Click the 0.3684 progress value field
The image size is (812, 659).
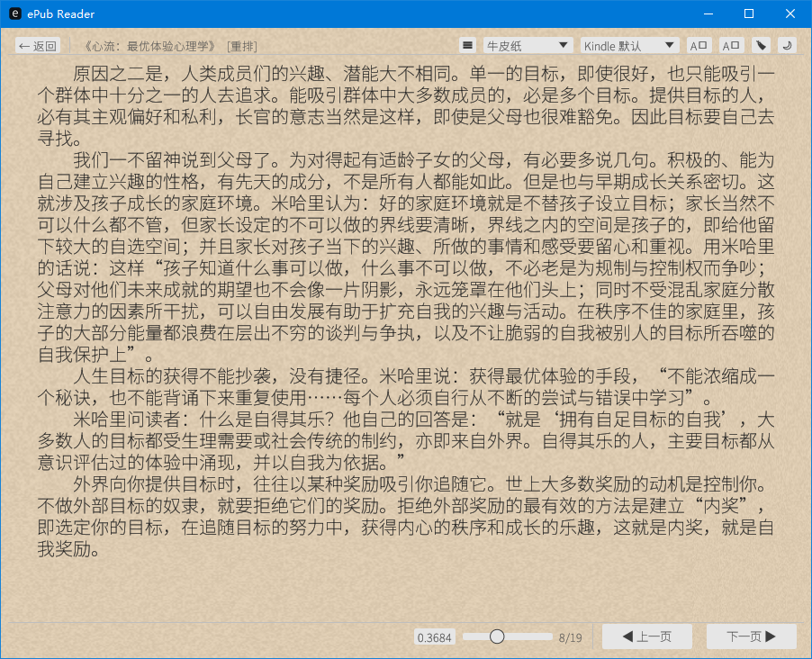(x=435, y=637)
